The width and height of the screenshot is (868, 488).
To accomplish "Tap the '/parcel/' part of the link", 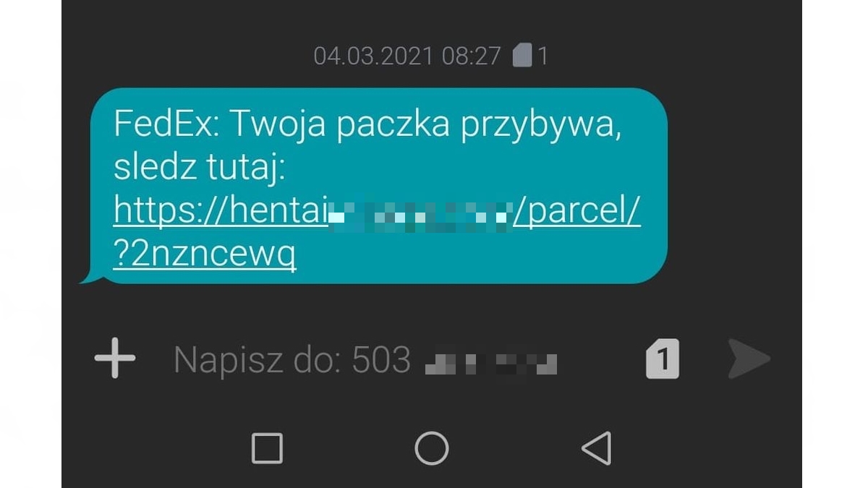I will (x=577, y=211).
